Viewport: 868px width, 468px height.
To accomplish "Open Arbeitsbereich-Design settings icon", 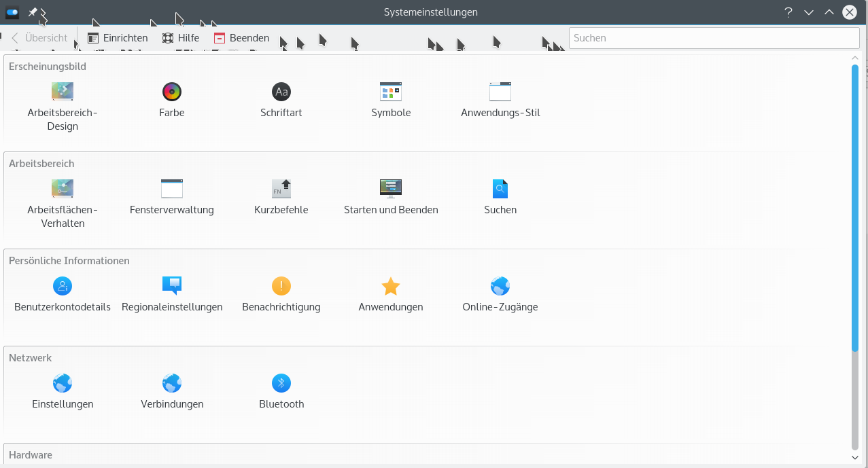I will pos(63,92).
